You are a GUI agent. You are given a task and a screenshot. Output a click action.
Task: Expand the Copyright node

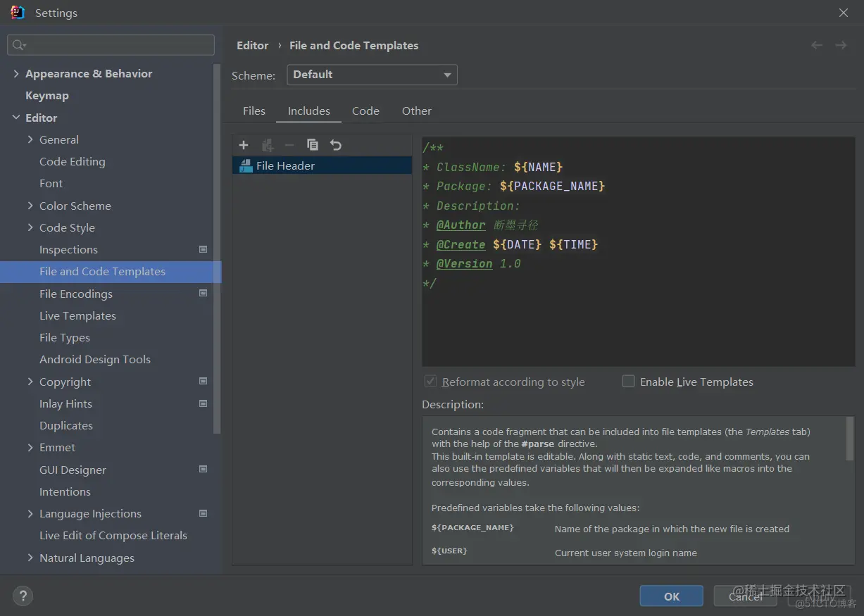[x=30, y=382]
